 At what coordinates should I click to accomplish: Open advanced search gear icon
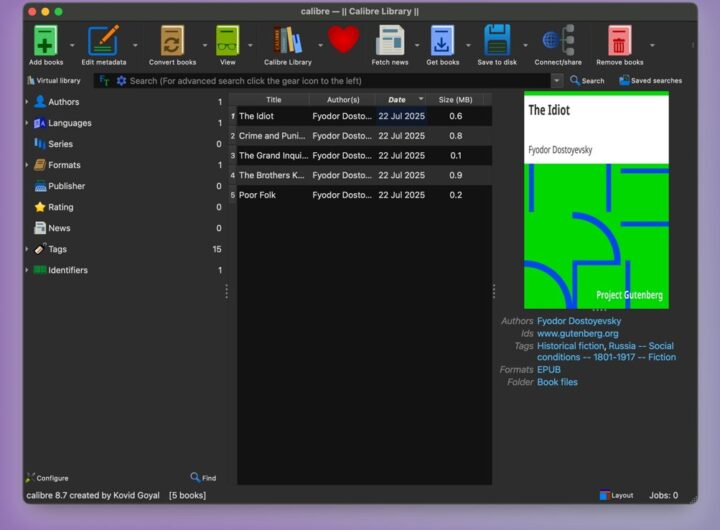tap(121, 81)
